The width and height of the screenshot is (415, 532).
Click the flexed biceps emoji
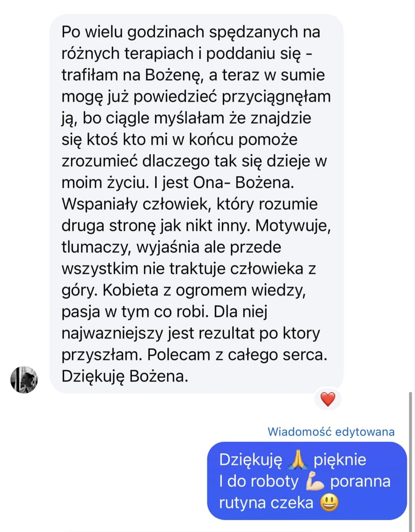[x=314, y=481]
